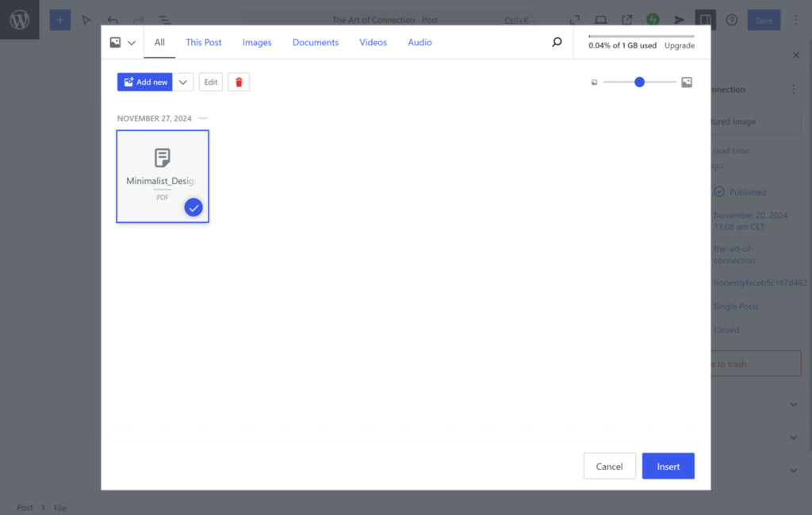Click the thumbnail size slider handle
The width and height of the screenshot is (812, 515).
[639, 82]
